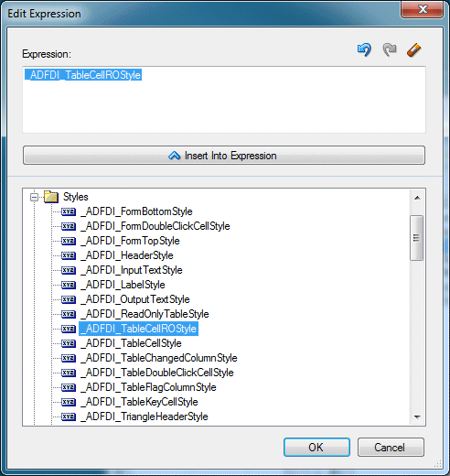Click the xyz icon beside _ADFDI_FormBottomStyle
Screen dimensions: 450x476
(x=69, y=211)
